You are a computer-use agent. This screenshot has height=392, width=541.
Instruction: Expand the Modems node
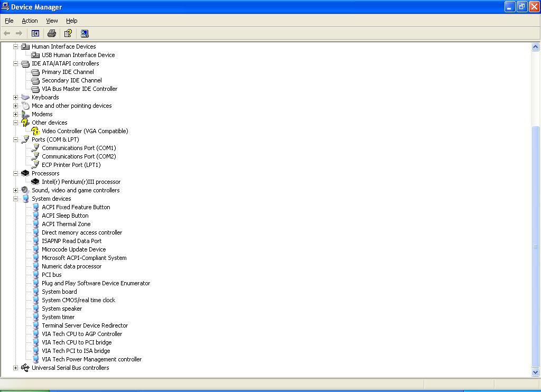(x=15, y=114)
